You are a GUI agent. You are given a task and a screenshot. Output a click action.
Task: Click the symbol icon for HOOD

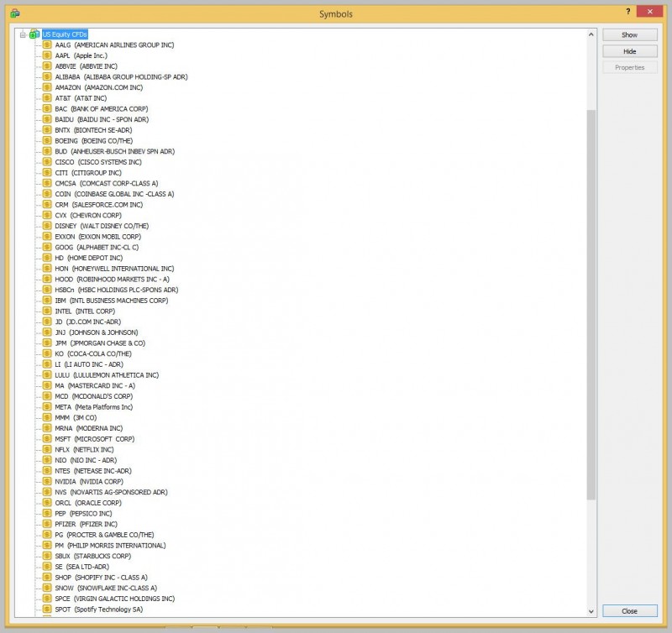pyautogui.click(x=47, y=279)
